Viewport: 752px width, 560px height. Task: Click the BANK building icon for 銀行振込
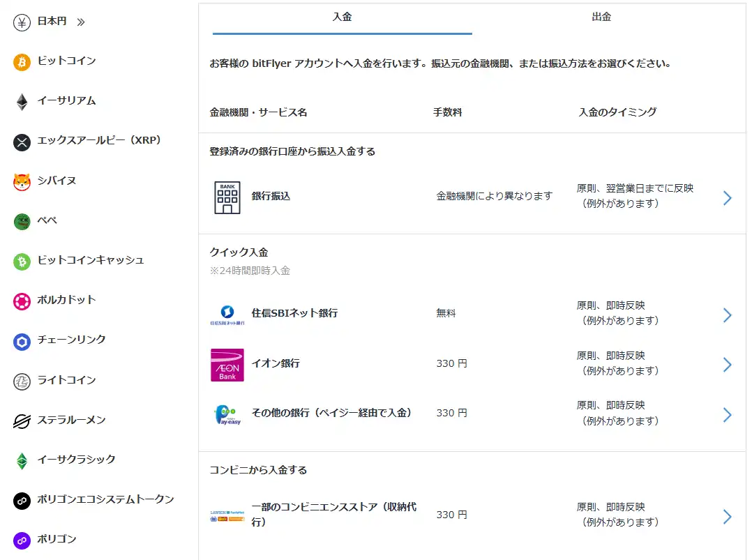(x=227, y=196)
